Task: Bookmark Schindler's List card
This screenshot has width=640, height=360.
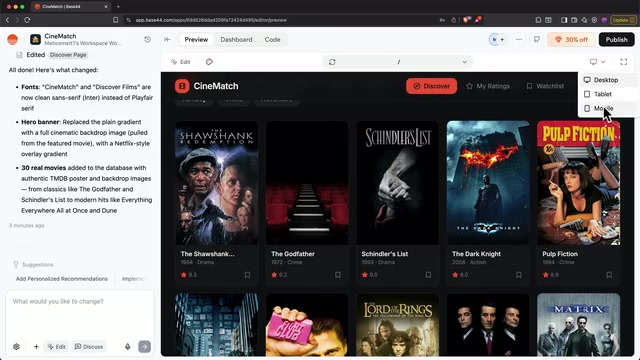Action: coord(428,275)
